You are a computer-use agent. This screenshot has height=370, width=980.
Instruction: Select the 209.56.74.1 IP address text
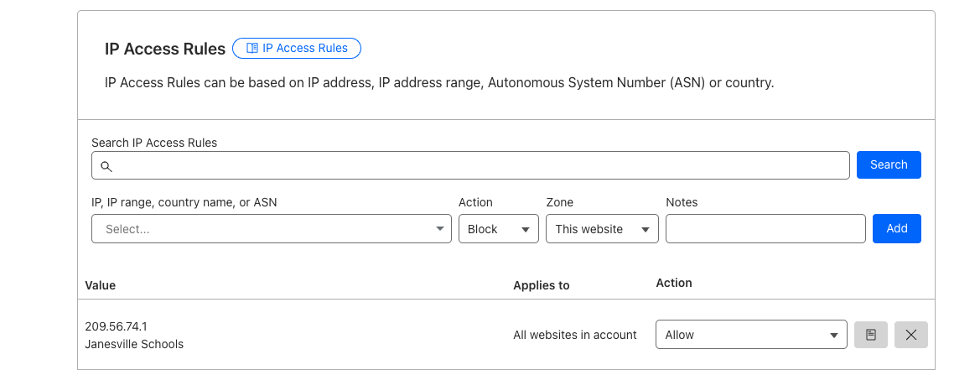click(116, 326)
